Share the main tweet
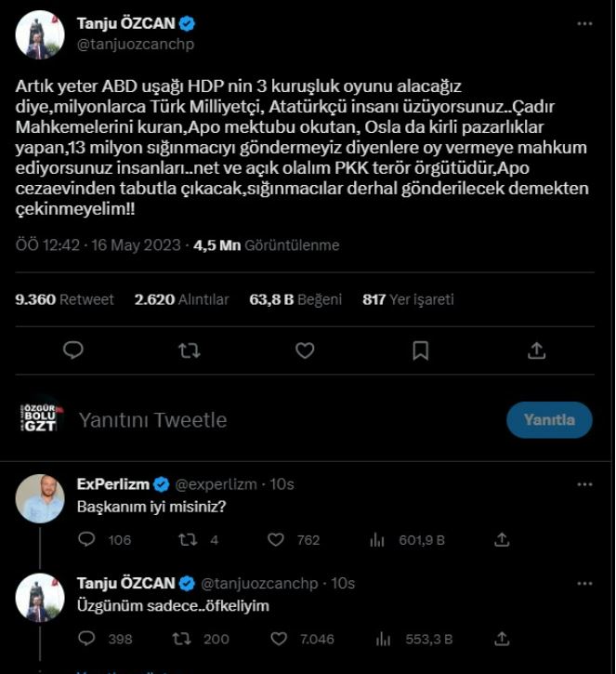616x674 pixels. tap(536, 350)
